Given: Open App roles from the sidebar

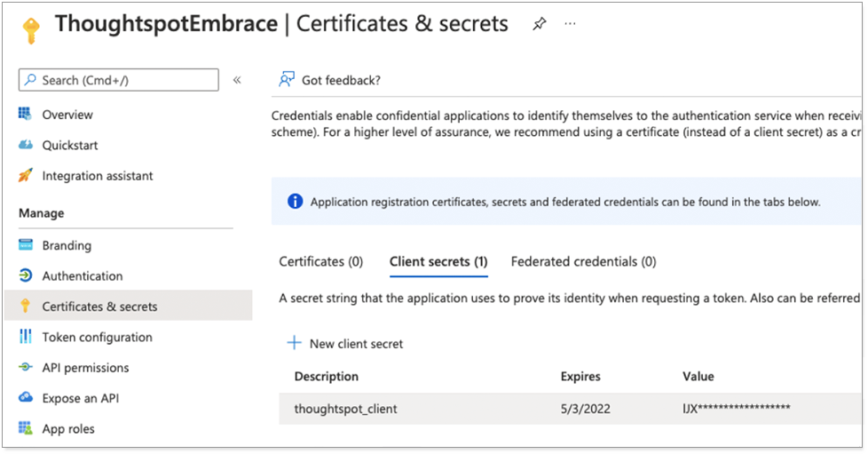Looking at the screenshot, I should pyautogui.click(x=68, y=429).
